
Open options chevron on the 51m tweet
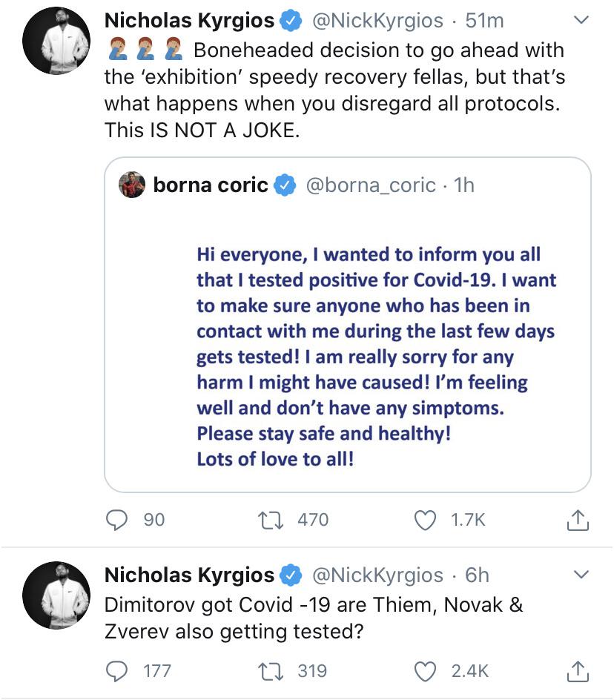pos(582,22)
